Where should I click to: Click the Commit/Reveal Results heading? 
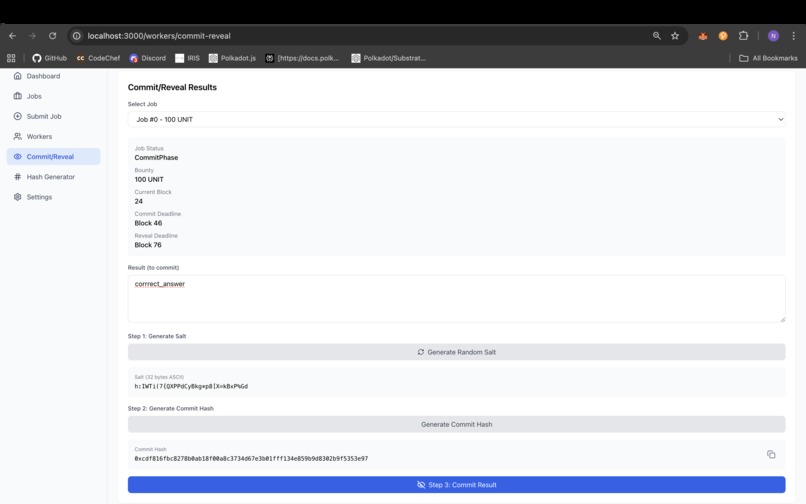click(172, 87)
